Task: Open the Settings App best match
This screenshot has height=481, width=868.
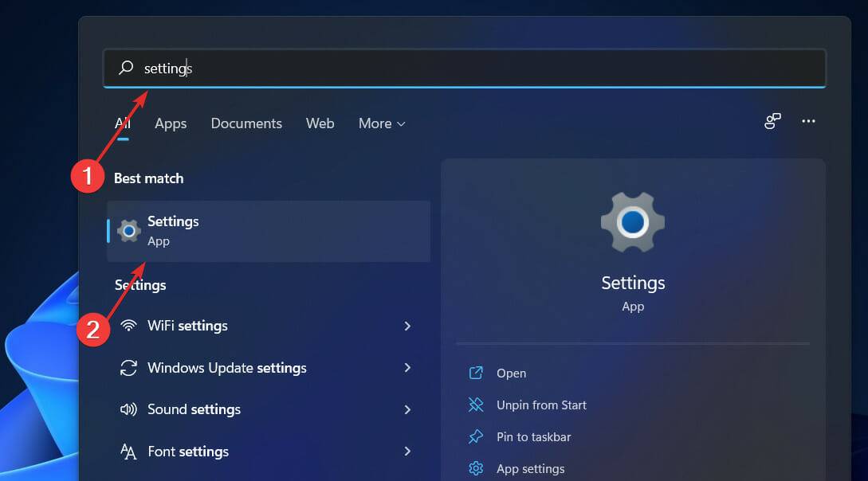Action: (269, 231)
